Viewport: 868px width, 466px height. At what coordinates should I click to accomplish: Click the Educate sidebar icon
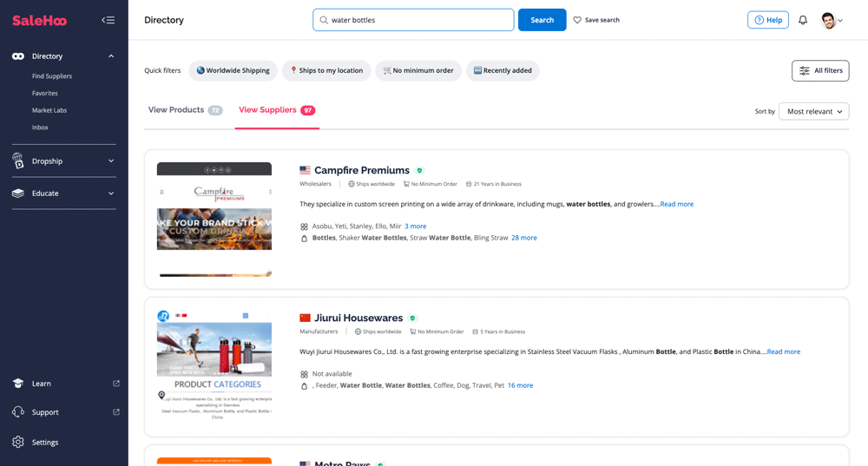pos(18,194)
